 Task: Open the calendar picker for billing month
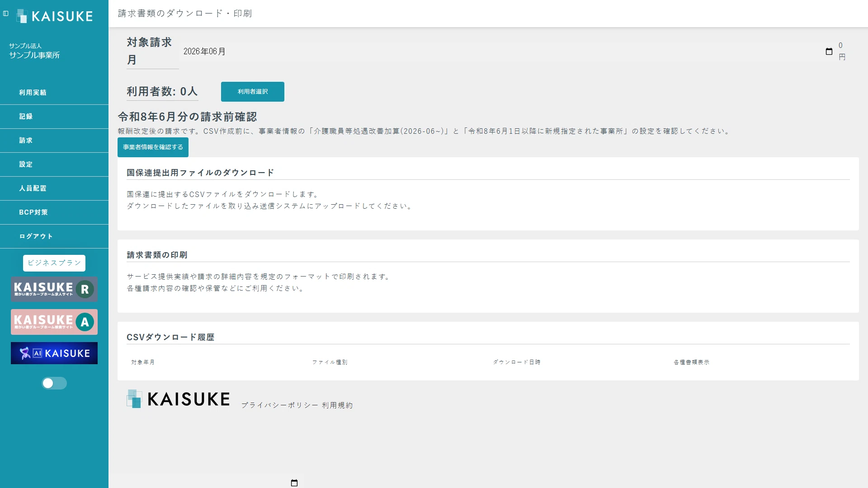(829, 52)
